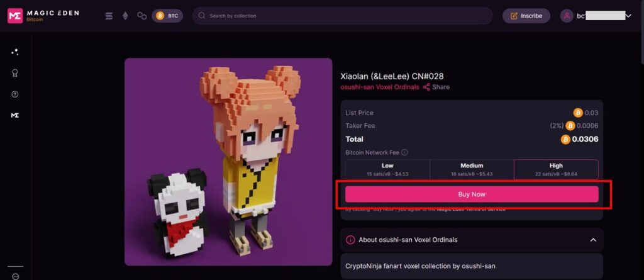Expand the wallet account dropdown arrow
The width and height of the screenshot is (644, 280).
click(x=628, y=16)
